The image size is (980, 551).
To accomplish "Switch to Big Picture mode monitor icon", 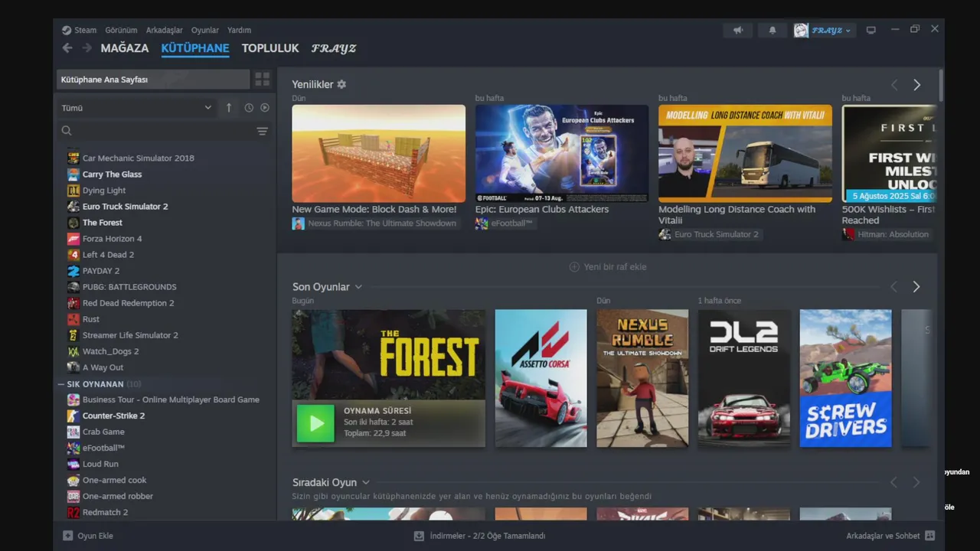I will coord(871,30).
